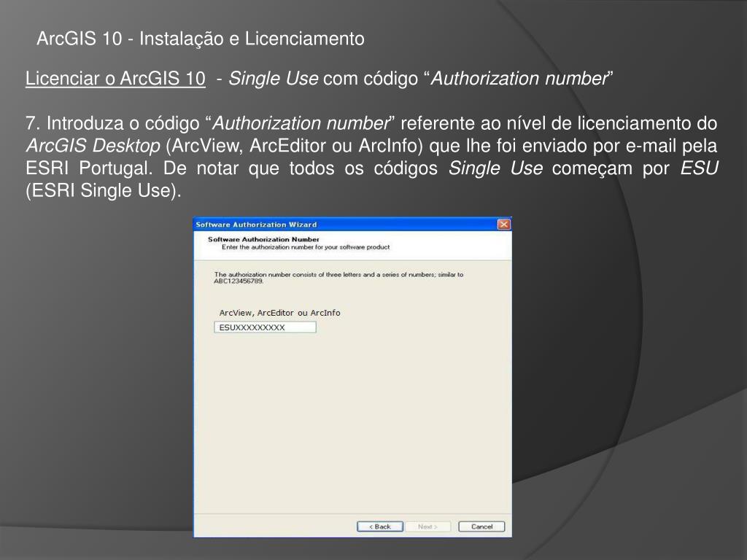Click the 'Enter the authorization number' subtitle text

pos(306,247)
